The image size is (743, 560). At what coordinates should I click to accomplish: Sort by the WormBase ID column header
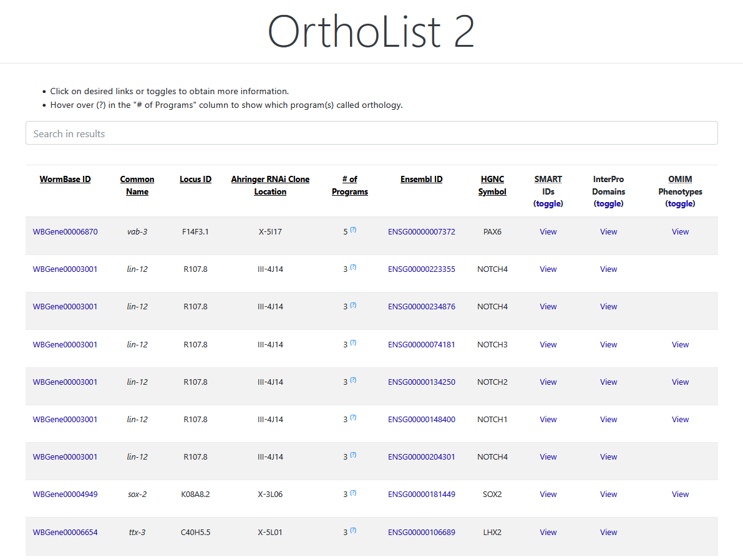65,180
